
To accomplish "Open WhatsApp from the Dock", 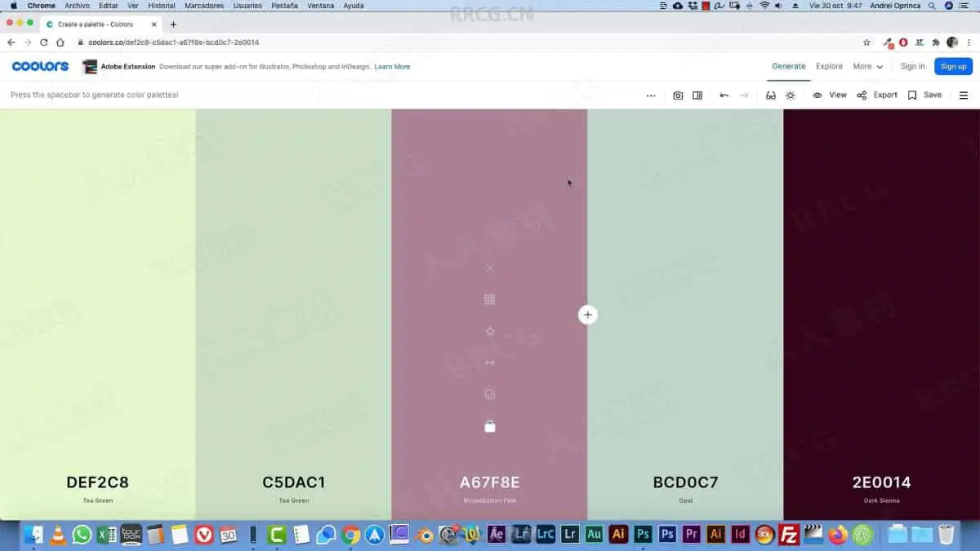I will pos(82,535).
